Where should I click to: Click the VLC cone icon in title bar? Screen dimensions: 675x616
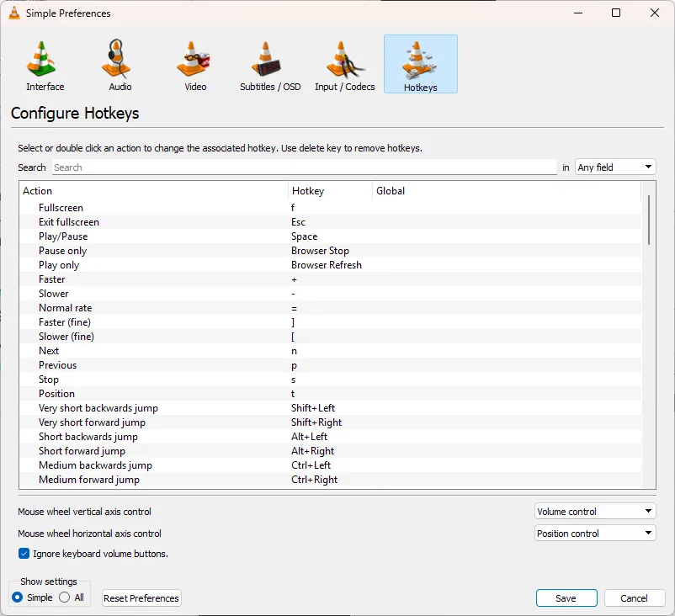(14, 13)
